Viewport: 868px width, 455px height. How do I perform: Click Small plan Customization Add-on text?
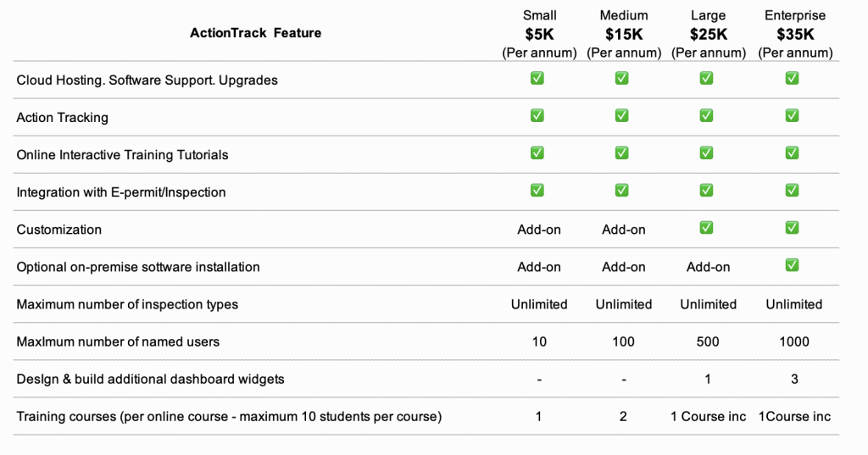point(539,230)
